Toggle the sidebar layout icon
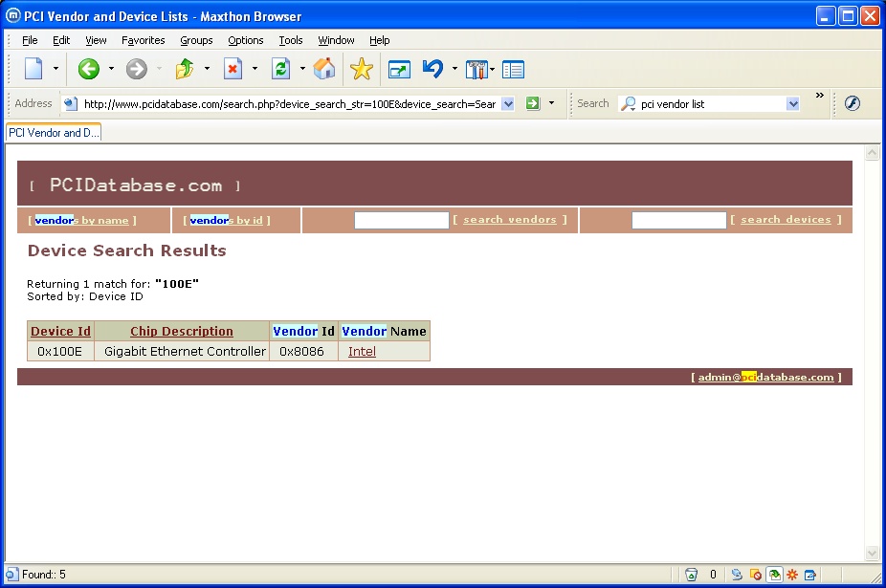The image size is (886, 588). point(513,70)
